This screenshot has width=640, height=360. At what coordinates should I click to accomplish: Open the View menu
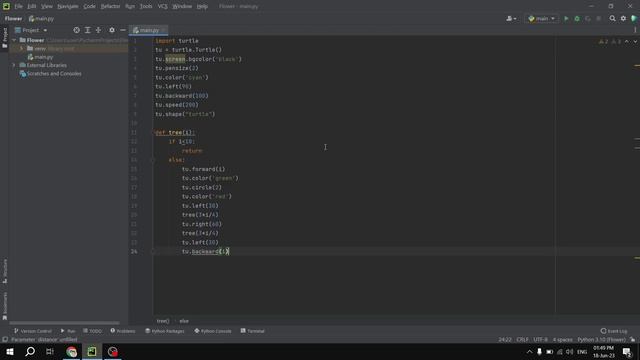(x=47, y=7)
